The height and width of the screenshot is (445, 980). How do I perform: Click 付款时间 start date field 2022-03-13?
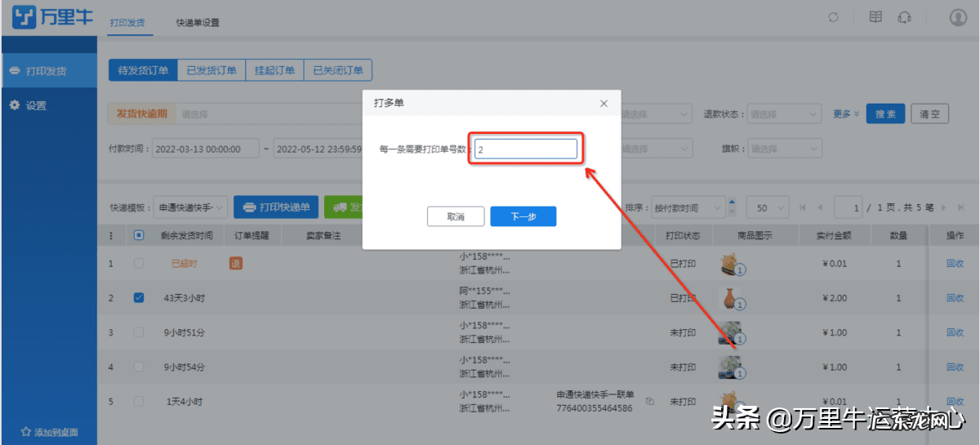point(205,149)
